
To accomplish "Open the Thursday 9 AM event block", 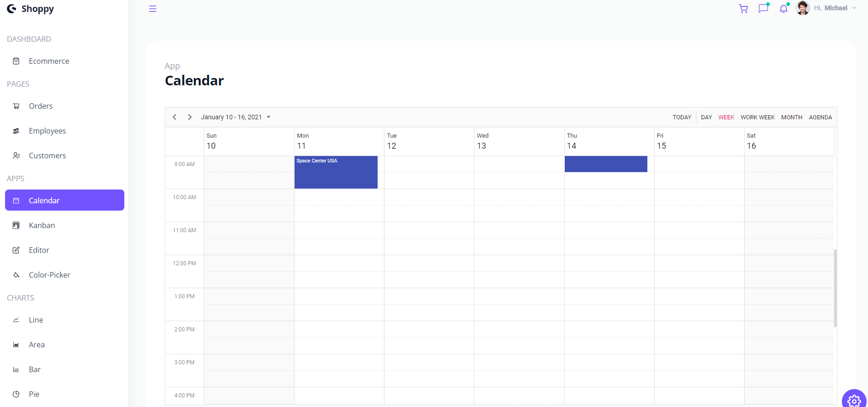I will 606,164.
